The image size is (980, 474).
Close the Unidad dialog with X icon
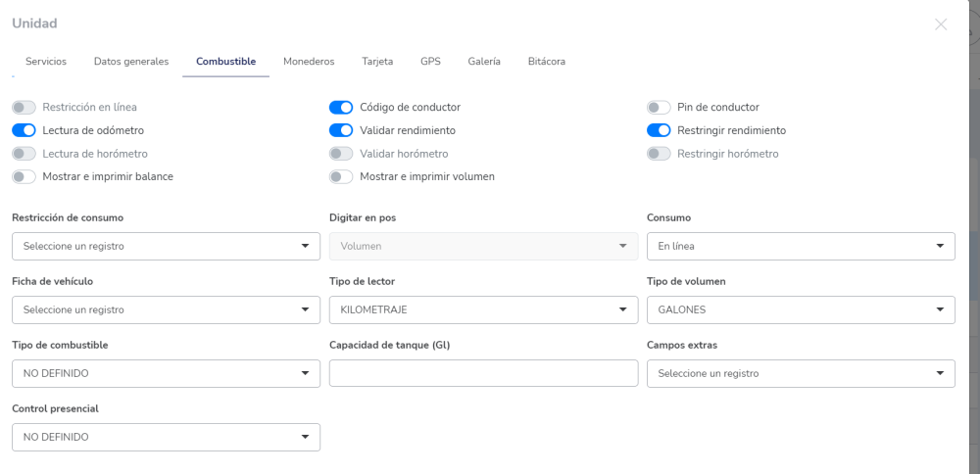[941, 24]
